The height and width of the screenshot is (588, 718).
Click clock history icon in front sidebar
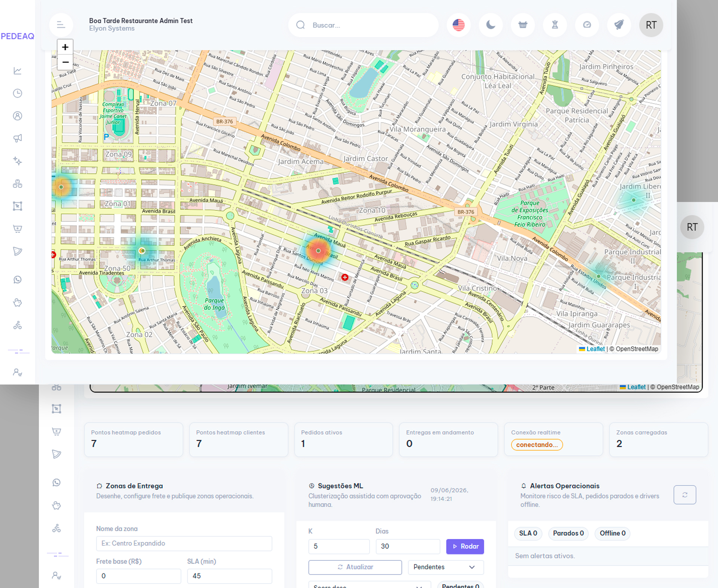pyautogui.click(x=18, y=93)
